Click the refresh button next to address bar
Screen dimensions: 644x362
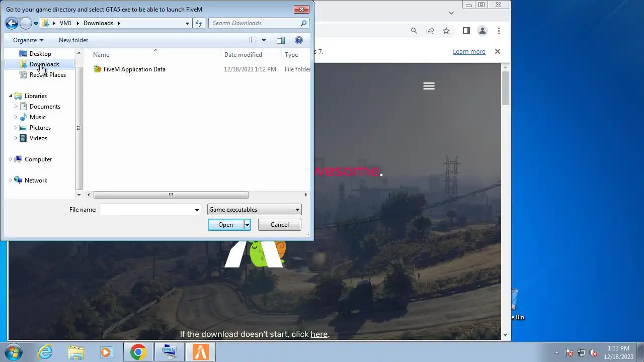coord(199,23)
